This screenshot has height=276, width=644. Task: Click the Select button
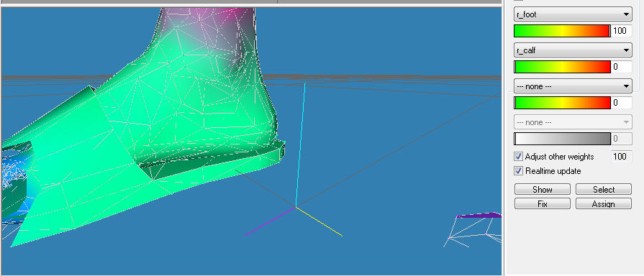pos(603,190)
